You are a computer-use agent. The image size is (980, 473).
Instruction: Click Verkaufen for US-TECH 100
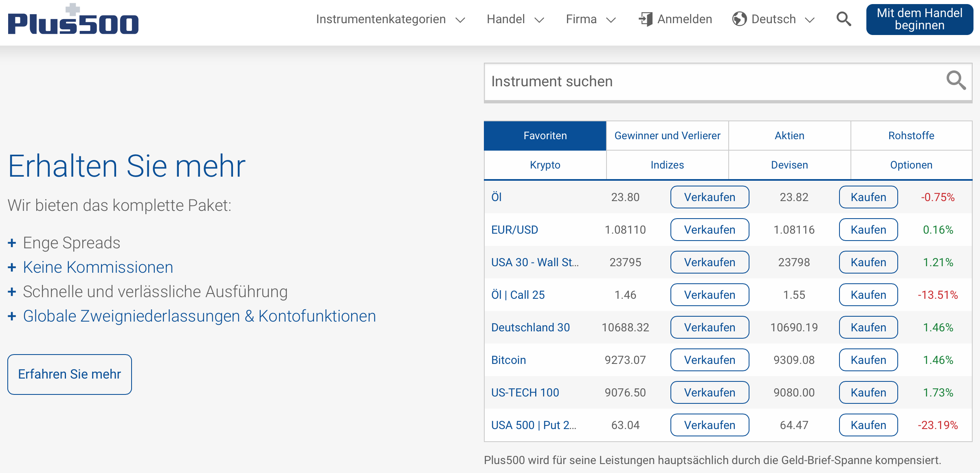[710, 392]
